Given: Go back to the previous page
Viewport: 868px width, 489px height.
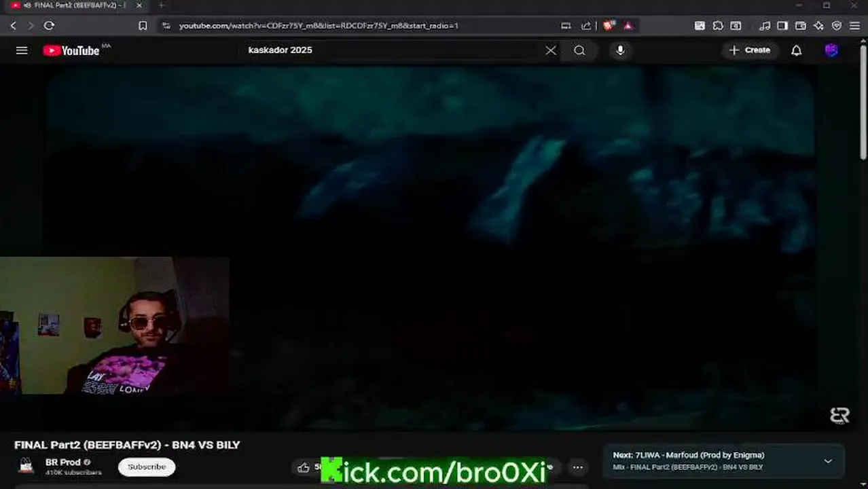Looking at the screenshot, I should (x=13, y=26).
